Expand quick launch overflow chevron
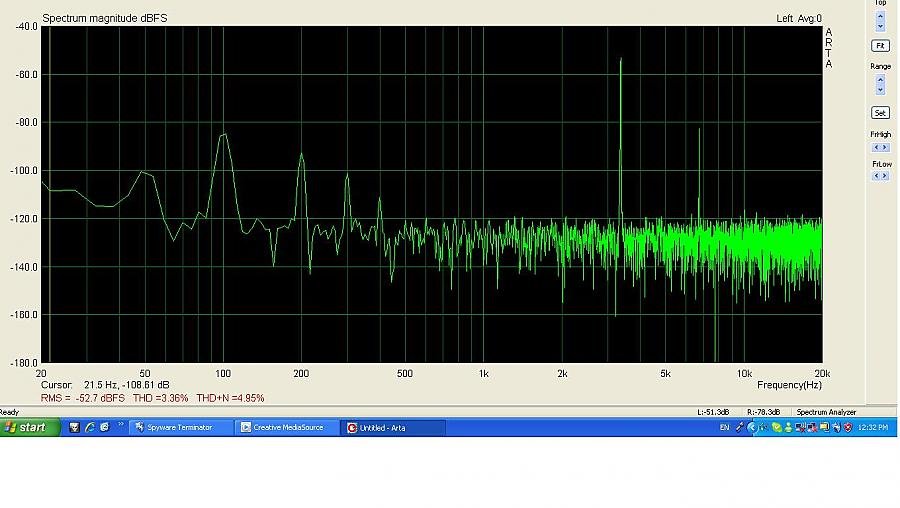 (x=121, y=425)
